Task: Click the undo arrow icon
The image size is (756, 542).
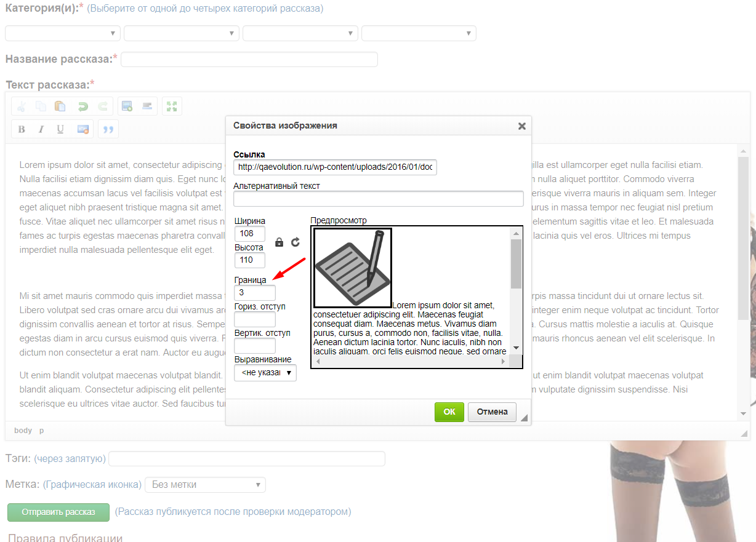Action: (82, 106)
